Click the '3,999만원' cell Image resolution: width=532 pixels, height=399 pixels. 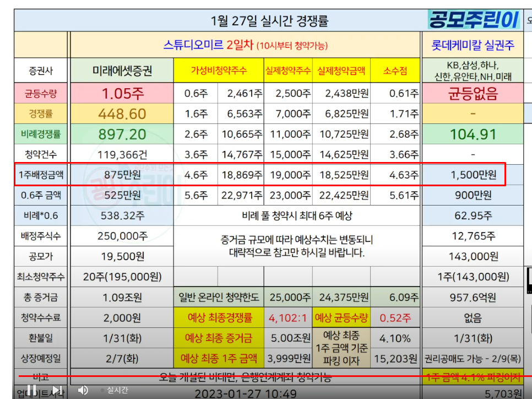coord(288,359)
